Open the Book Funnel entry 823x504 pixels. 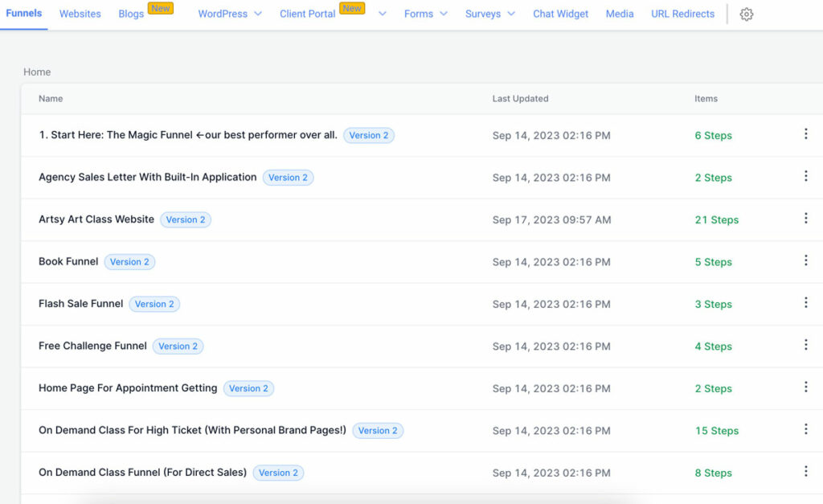(x=68, y=261)
